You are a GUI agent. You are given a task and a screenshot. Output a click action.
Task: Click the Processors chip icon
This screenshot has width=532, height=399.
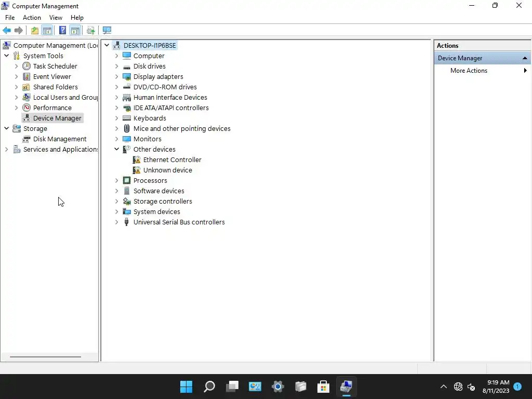pyautogui.click(x=127, y=180)
